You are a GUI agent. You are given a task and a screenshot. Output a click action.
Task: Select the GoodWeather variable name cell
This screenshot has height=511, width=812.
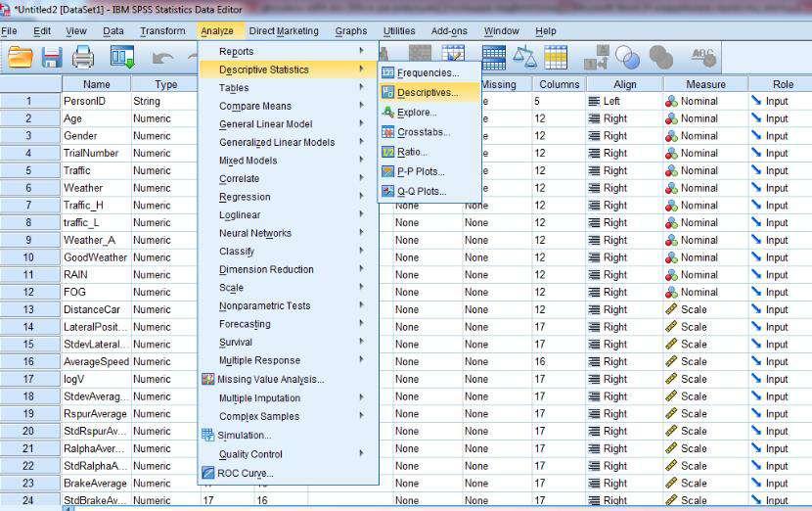click(x=96, y=257)
